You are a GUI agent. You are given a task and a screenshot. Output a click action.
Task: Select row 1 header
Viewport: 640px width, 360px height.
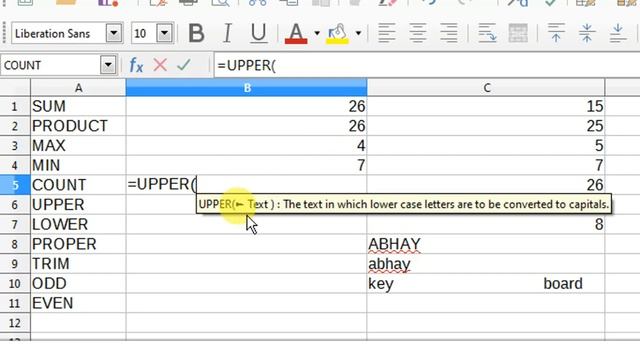tap(15, 107)
